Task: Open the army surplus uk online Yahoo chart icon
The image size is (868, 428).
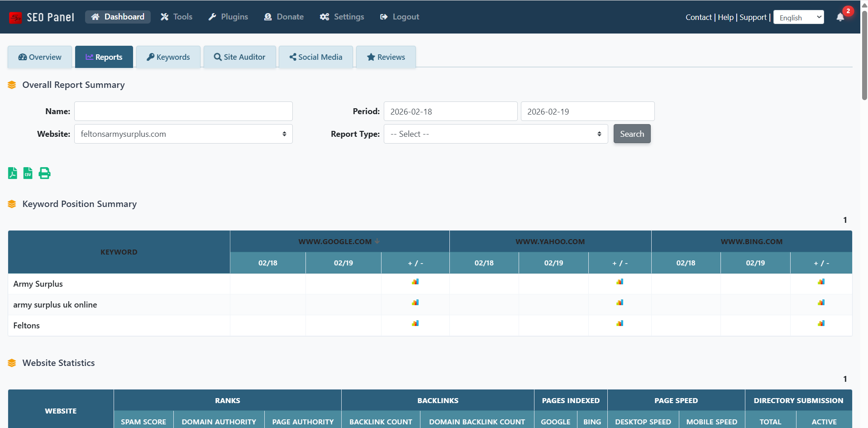Action: (620, 302)
